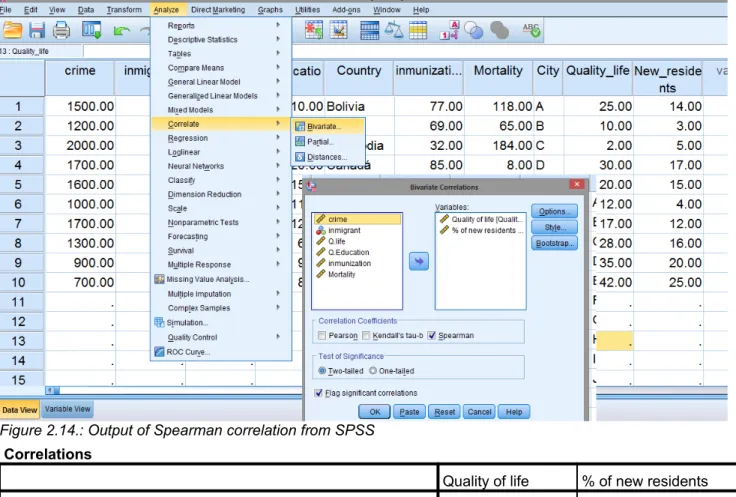Choose Distances in Correlate submenu
The image size is (736, 497).
[328, 157]
